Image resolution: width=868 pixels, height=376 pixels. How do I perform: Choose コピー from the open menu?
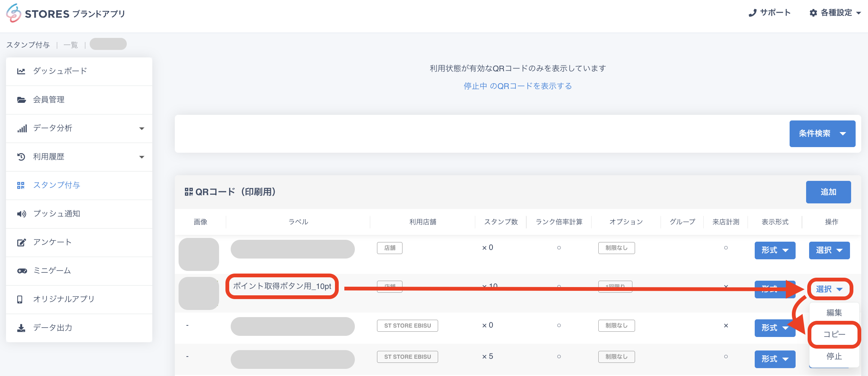coord(834,334)
